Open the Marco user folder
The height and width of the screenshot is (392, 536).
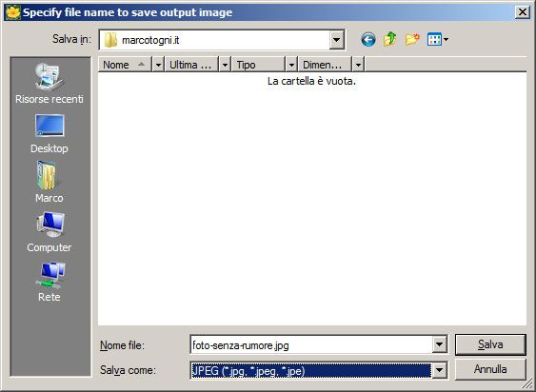click(x=50, y=183)
